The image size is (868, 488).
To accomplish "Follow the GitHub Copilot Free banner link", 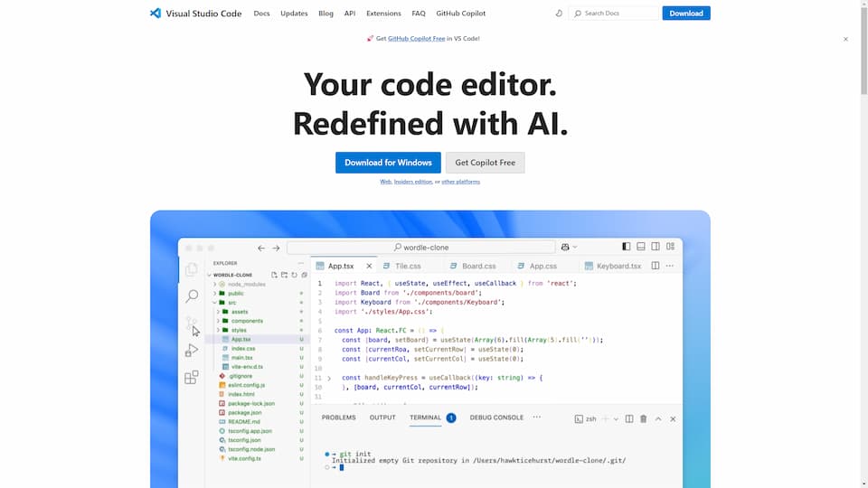I will point(416,39).
